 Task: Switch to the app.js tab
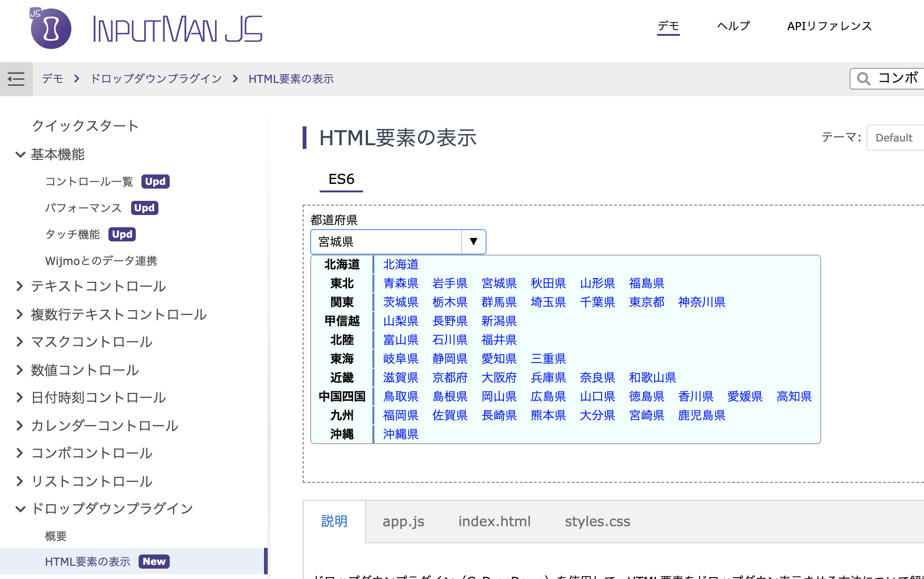point(404,521)
